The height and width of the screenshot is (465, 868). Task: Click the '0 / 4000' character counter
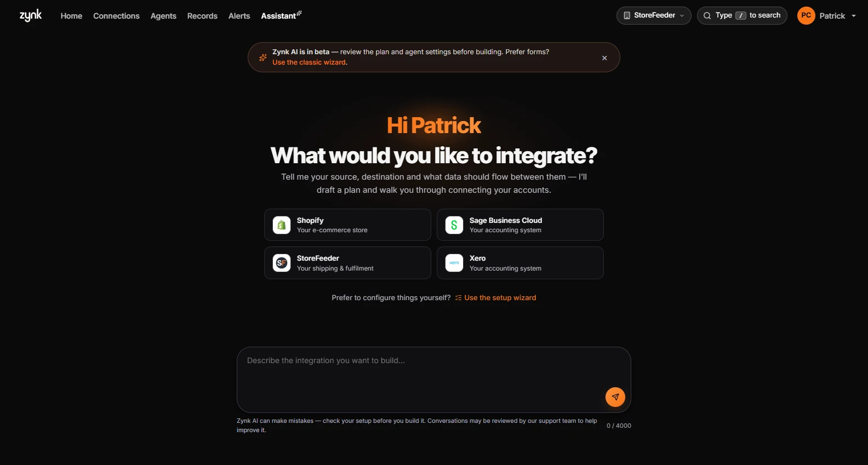(619, 426)
